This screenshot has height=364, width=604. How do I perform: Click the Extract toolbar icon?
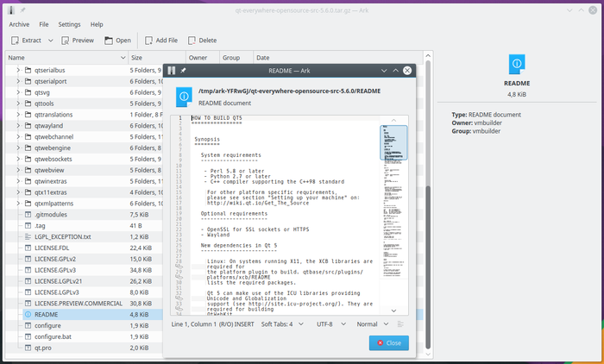pyautogui.click(x=15, y=41)
